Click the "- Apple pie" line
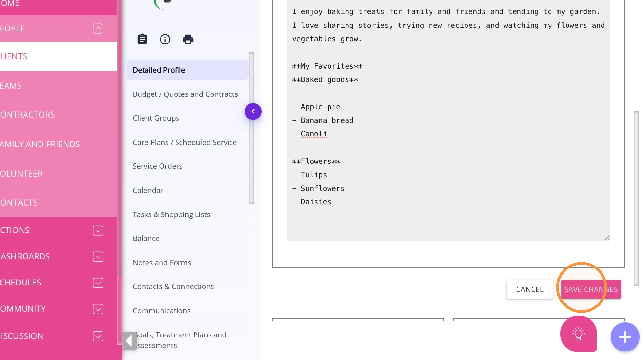Screen dimensions: 644x360 coord(316,107)
